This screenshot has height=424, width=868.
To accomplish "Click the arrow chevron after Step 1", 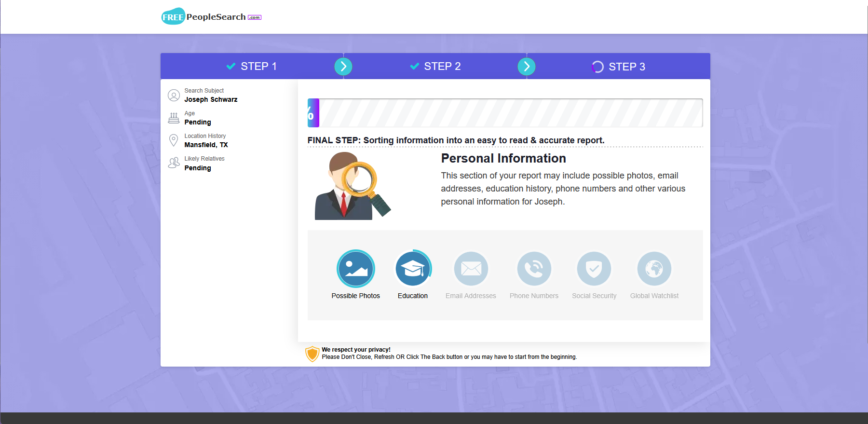I will click(343, 66).
